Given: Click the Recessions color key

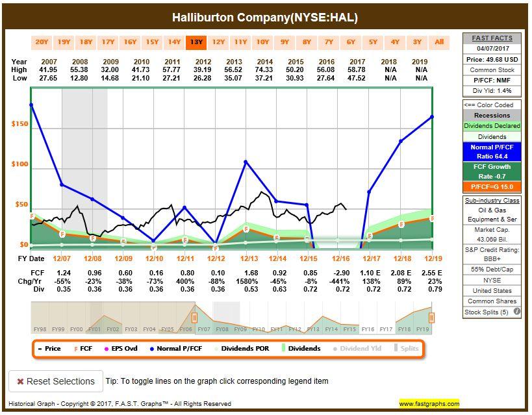Looking at the screenshot, I should pos(492,116).
